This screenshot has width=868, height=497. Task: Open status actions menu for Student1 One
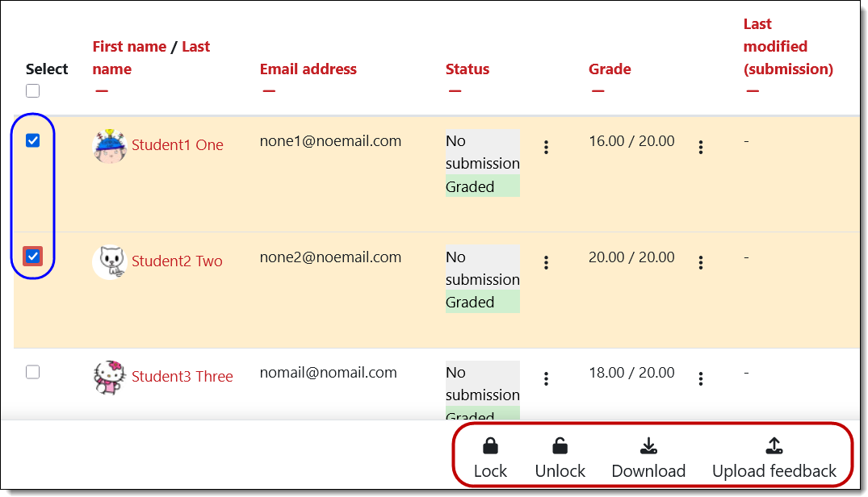pyautogui.click(x=547, y=147)
